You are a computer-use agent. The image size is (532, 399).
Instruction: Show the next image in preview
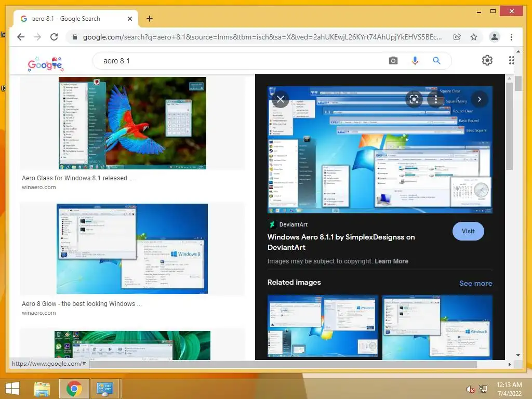click(479, 99)
